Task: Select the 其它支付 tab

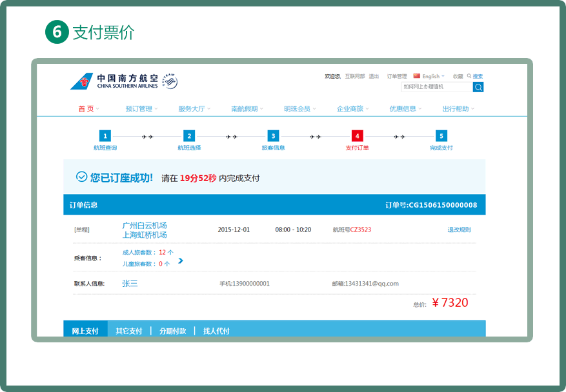Action: [129, 331]
